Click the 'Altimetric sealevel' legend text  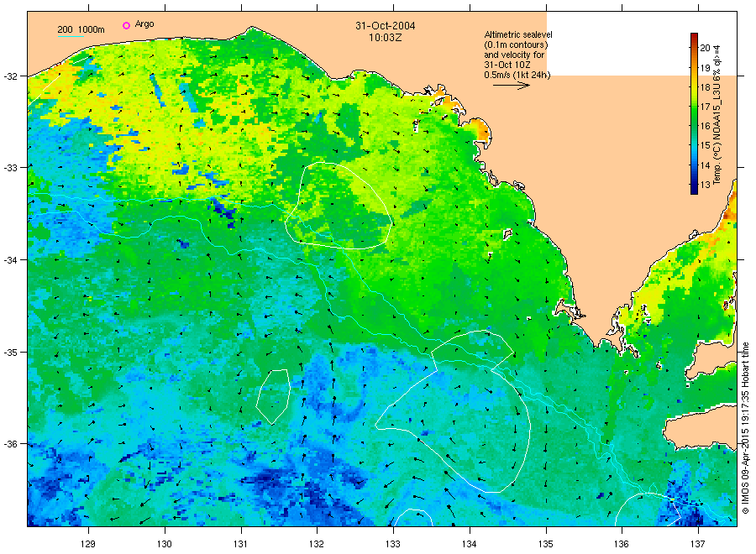pos(518,34)
